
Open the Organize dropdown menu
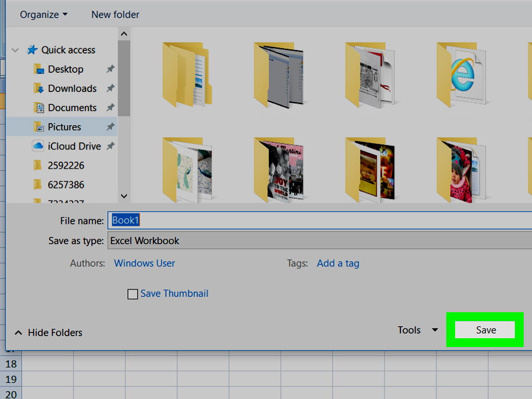pos(43,15)
